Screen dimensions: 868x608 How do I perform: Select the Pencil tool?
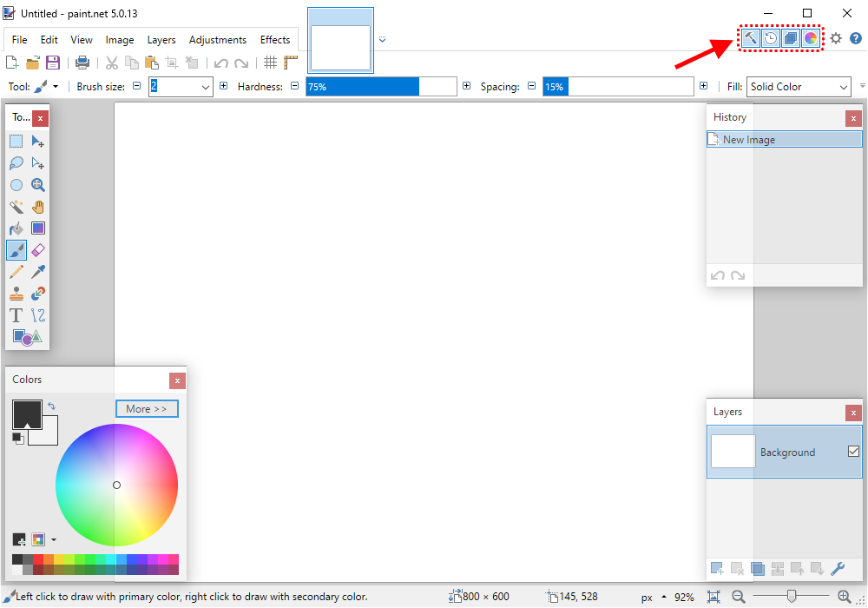pos(16,272)
